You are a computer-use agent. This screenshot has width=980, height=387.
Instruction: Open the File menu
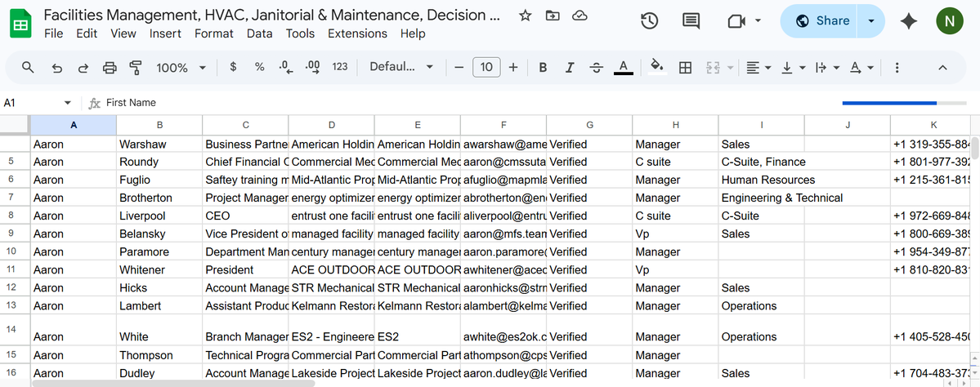pos(54,33)
